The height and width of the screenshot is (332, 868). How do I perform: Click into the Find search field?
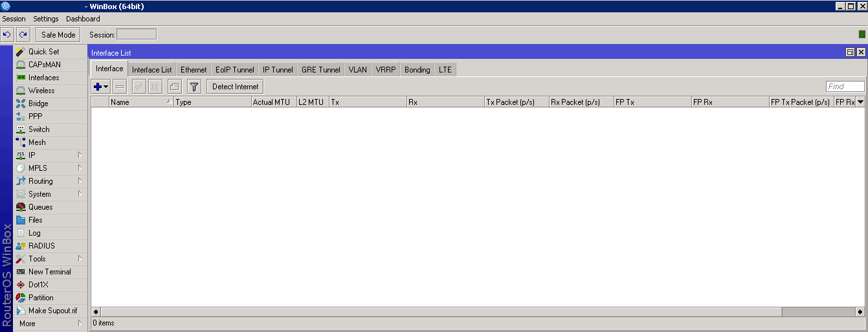click(845, 86)
